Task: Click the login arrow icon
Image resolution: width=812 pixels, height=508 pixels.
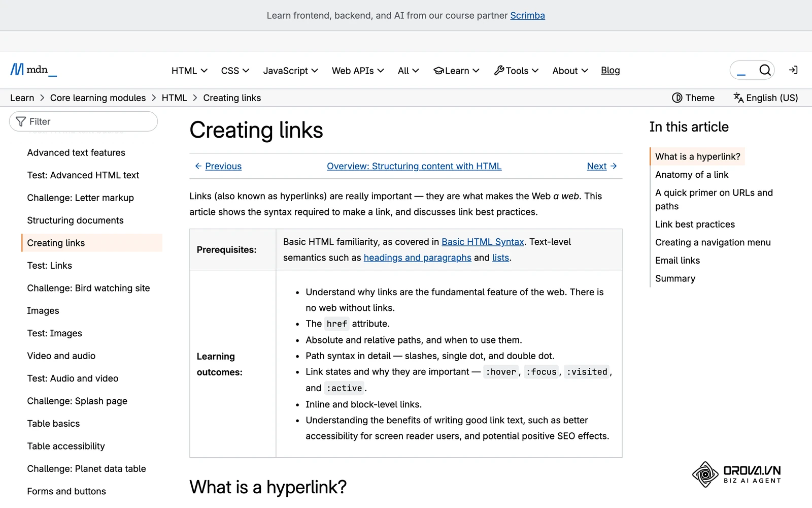Action: tap(793, 70)
